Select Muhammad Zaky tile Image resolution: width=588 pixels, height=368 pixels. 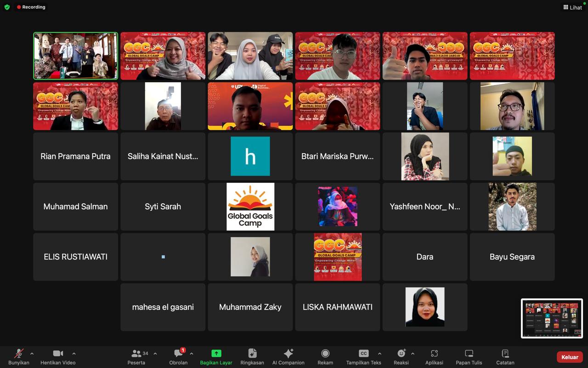click(x=250, y=307)
